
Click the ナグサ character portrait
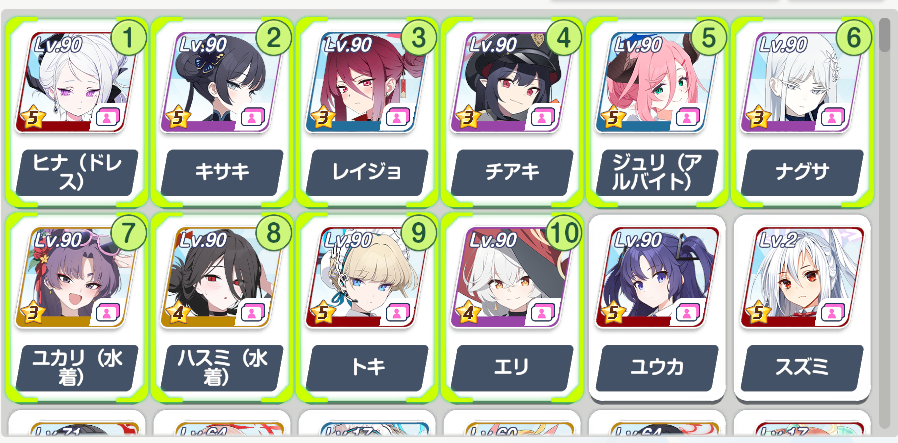click(802, 82)
